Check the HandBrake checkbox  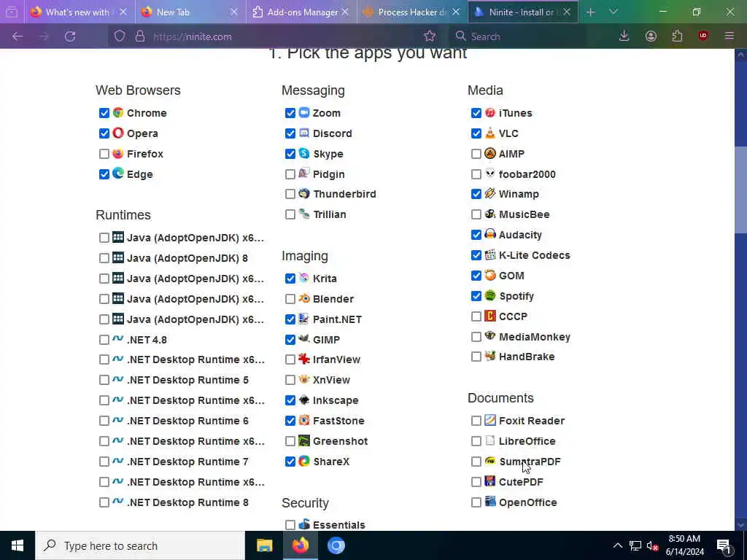point(476,357)
